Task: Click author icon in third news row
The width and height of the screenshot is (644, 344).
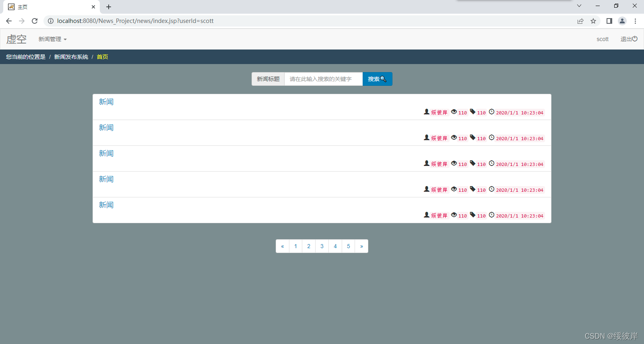Action: pyautogui.click(x=427, y=163)
